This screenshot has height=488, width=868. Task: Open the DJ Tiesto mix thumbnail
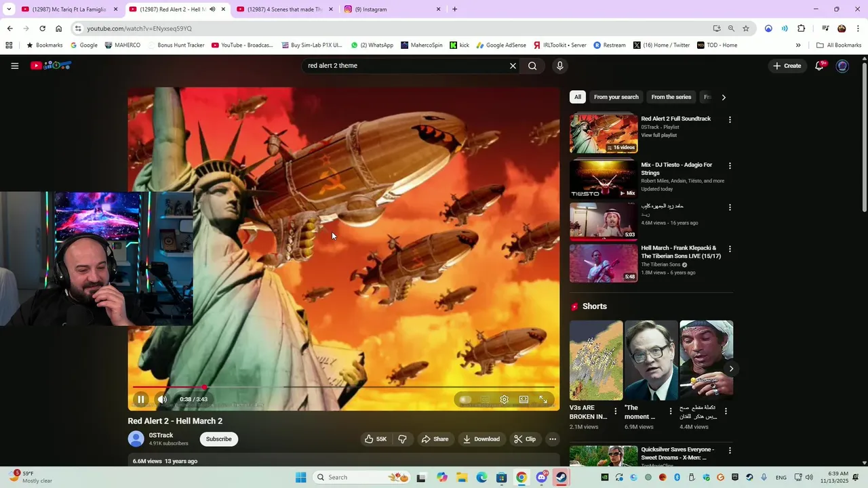click(x=604, y=179)
